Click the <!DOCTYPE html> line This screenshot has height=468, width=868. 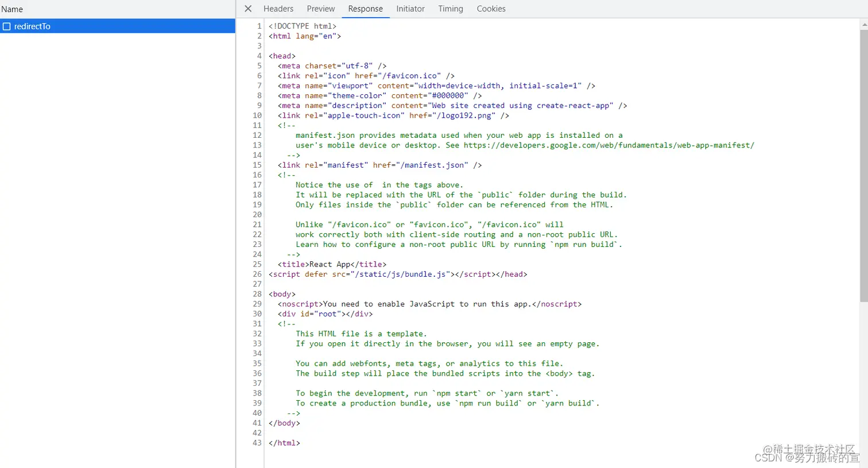pyautogui.click(x=303, y=26)
